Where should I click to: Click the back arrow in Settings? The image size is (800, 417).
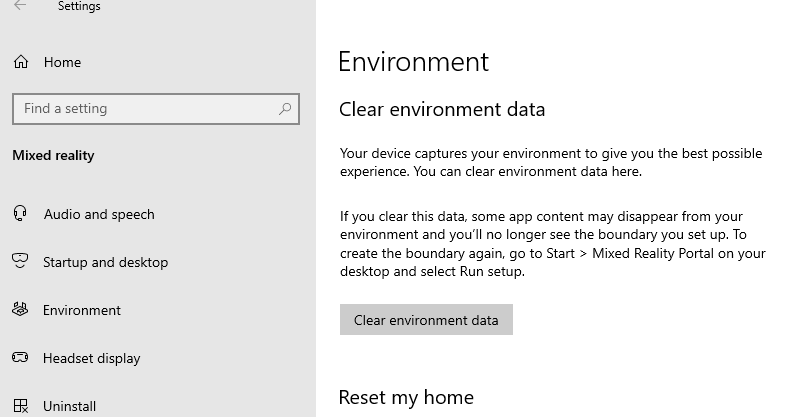(x=20, y=6)
